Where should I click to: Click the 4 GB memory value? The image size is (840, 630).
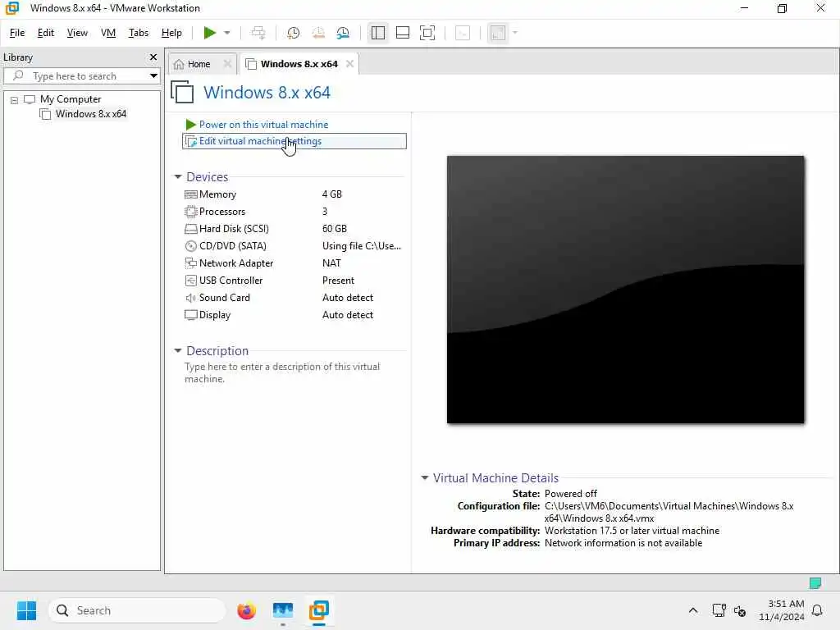tap(332, 194)
